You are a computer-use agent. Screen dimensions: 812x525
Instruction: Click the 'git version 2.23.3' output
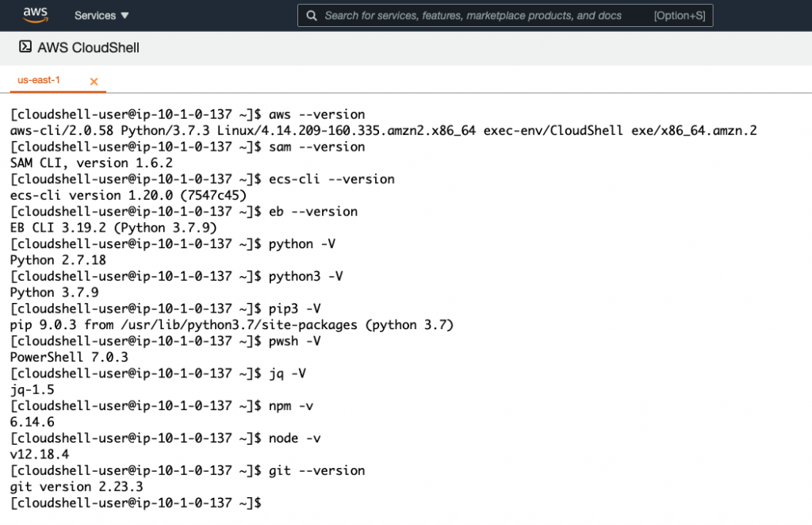pyautogui.click(x=77, y=487)
